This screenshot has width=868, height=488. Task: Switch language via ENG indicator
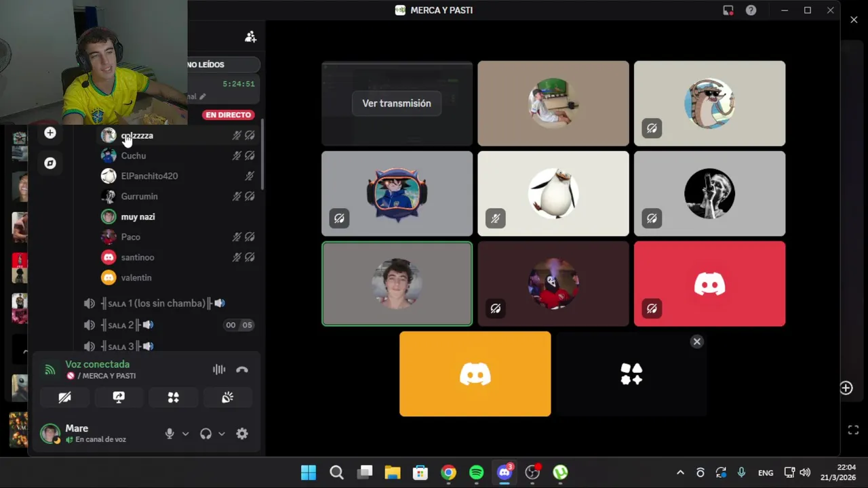point(766,472)
